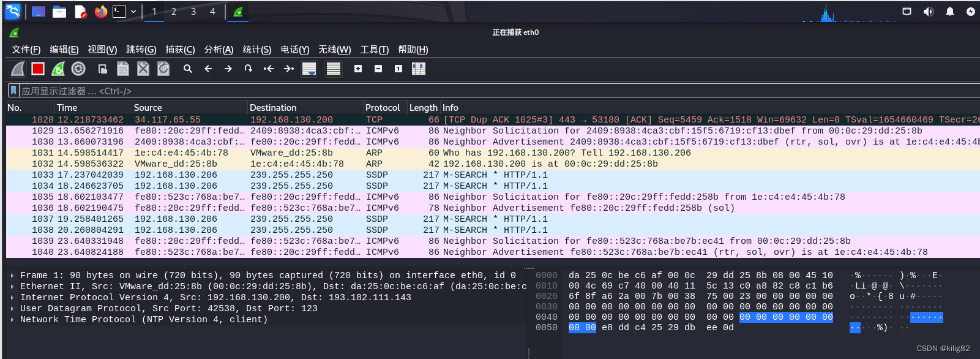The height and width of the screenshot is (359, 980).
Task: Select packet 1032 ARP reply row
Action: (x=493, y=164)
